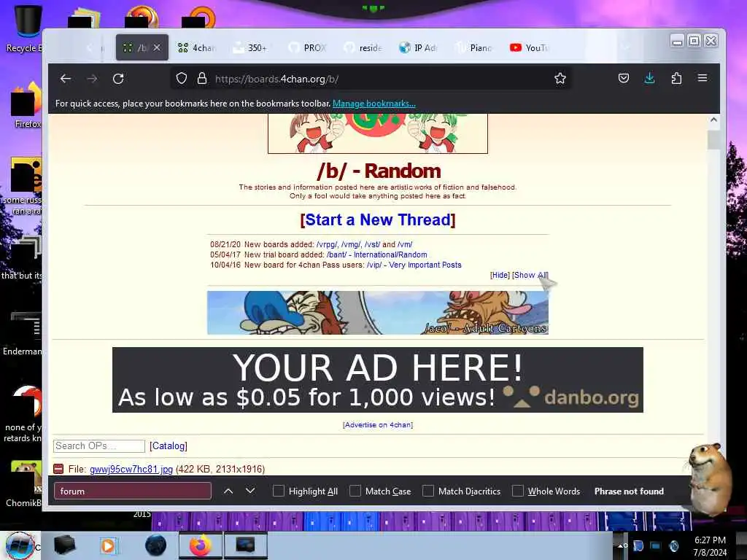Reload the 4chan page
This screenshot has height=560, width=747.
[x=118, y=79]
